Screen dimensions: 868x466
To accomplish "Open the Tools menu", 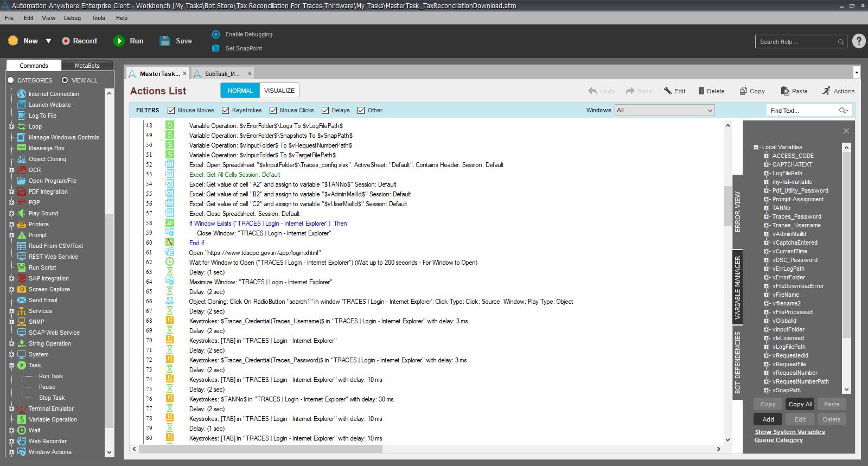I will click(x=98, y=18).
